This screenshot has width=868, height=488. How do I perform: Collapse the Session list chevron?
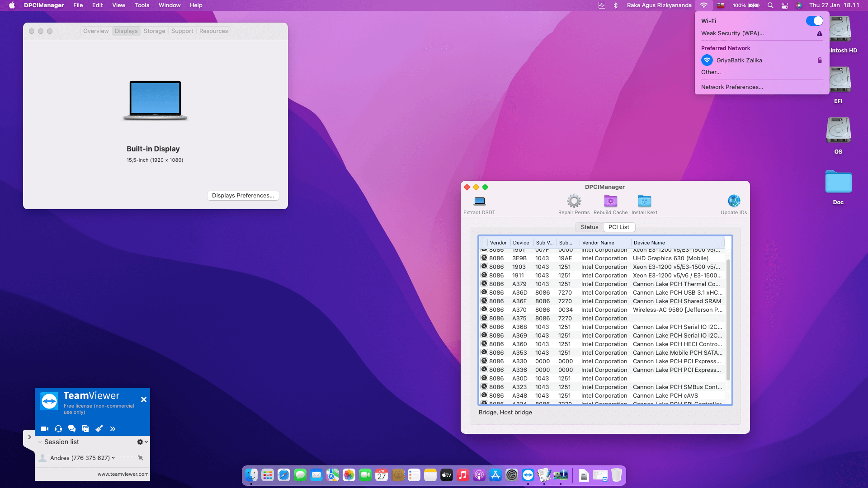(x=40, y=442)
